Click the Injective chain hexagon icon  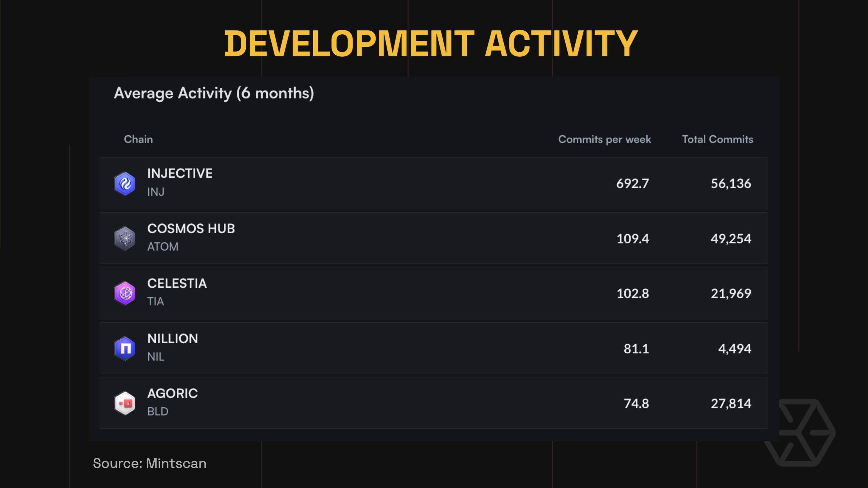pyautogui.click(x=125, y=184)
